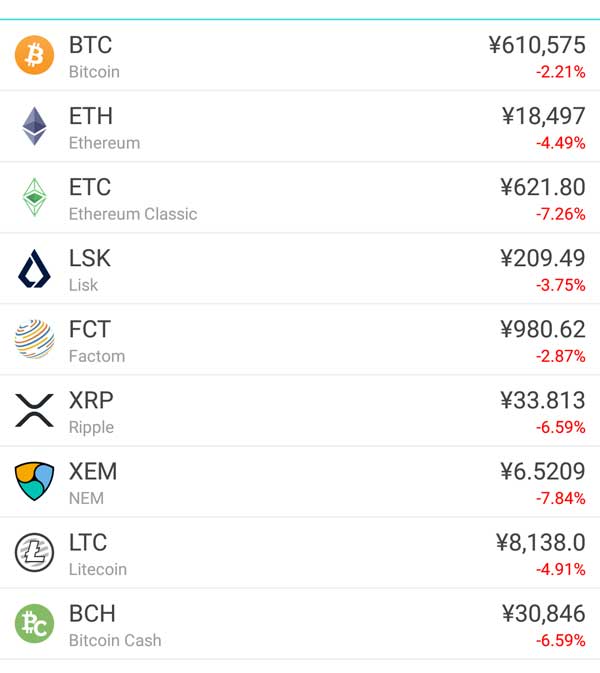The width and height of the screenshot is (600, 673).
Task: Tap the NEM shield icon
Action: click(35, 481)
